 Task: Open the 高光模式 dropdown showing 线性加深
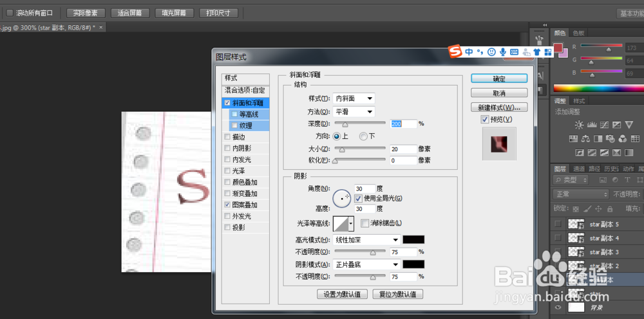click(x=366, y=240)
